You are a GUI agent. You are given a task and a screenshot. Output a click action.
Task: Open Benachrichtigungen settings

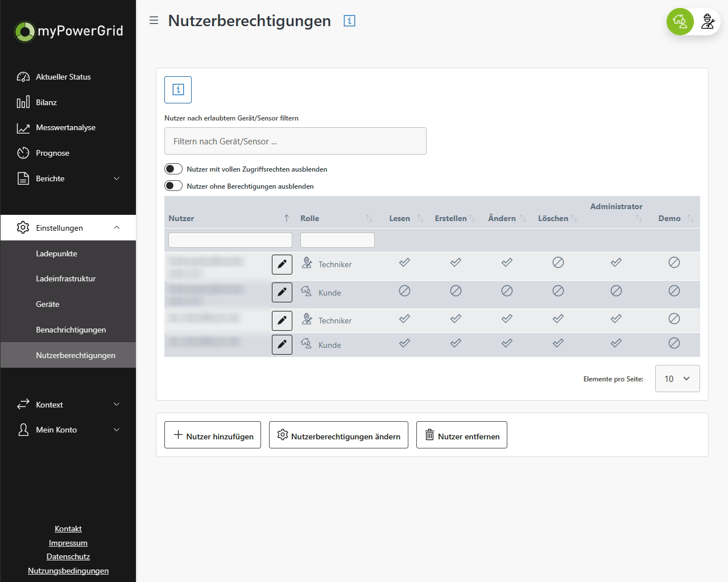[x=68, y=330]
